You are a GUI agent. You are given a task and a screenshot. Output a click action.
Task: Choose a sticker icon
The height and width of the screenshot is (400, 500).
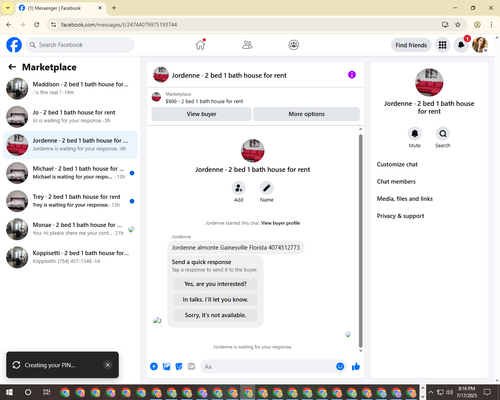point(179,367)
